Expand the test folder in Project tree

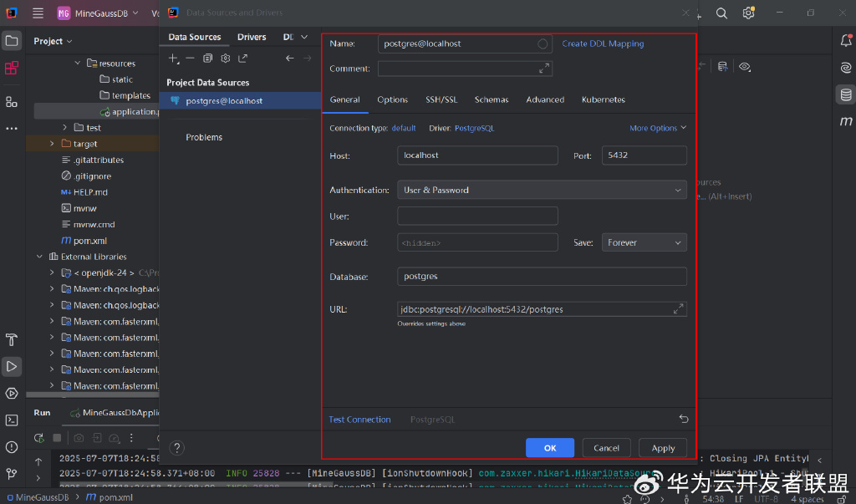point(64,128)
